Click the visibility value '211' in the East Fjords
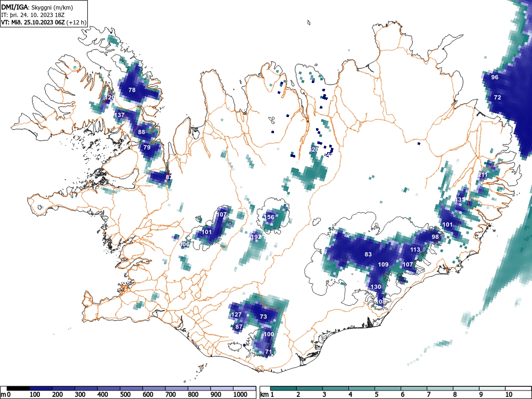Image resolution: width=532 pixels, height=399 pixels. [483, 174]
